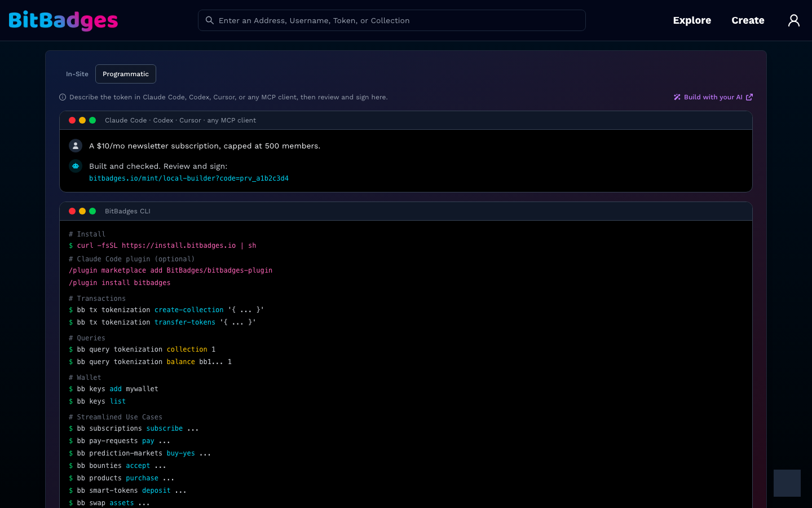
Task: Click the green dot in the BitBadges CLI window
Action: coord(92,211)
